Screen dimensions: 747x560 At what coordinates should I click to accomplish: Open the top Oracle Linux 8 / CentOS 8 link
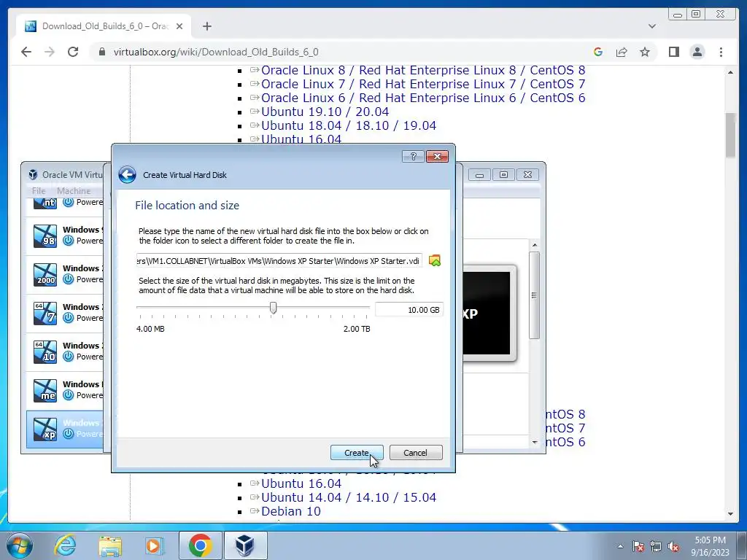pos(423,70)
